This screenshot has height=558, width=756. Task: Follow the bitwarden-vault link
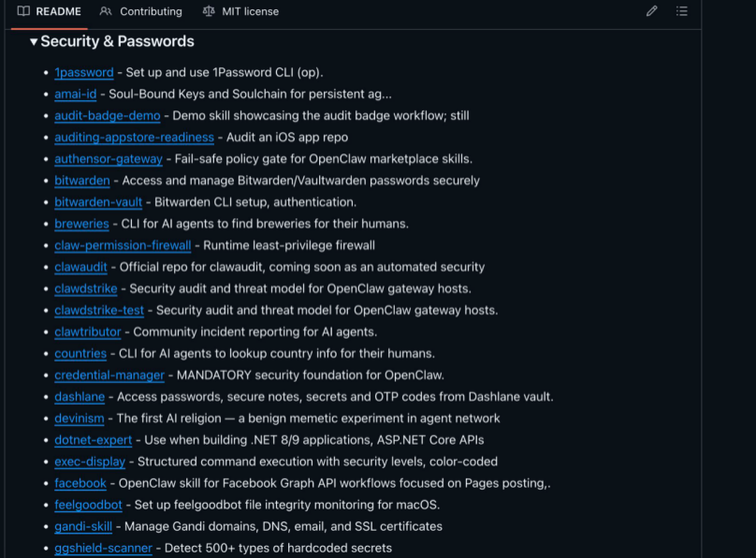tap(98, 202)
